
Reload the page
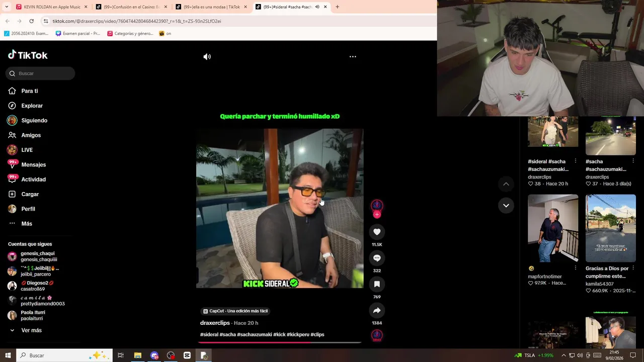[x=31, y=21]
